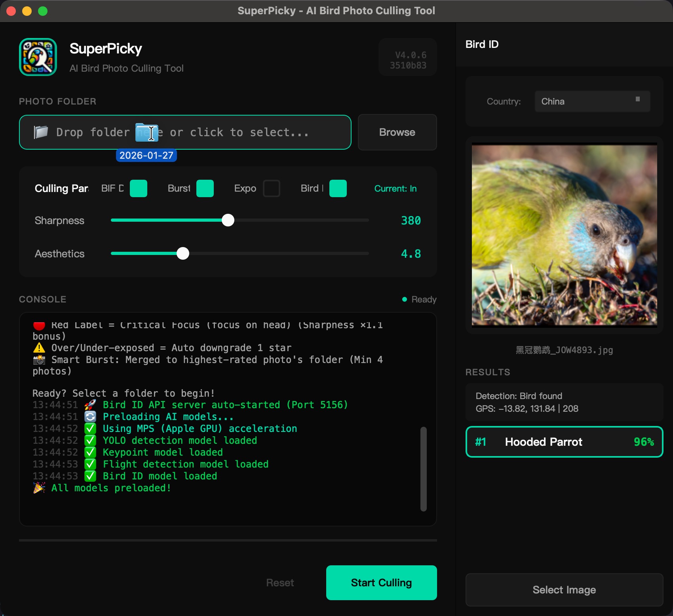Image resolution: width=673 pixels, height=616 pixels.
Task: Click the Ready status dot above the console
Action: point(404,300)
